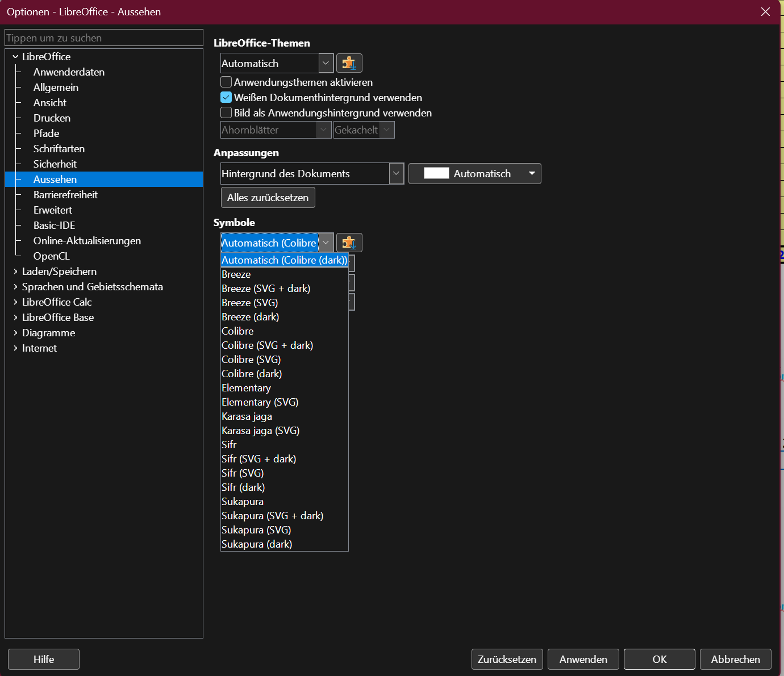The image size is (784, 676).
Task: Enable Anwendungsthemen aktivieren checkbox
Action: [226, 82]
